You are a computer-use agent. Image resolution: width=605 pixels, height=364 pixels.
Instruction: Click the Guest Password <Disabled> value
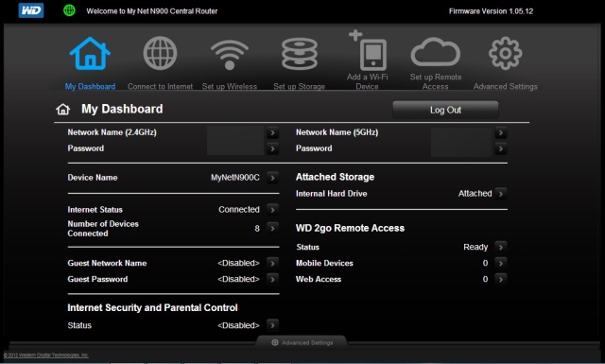pos(238,279)
